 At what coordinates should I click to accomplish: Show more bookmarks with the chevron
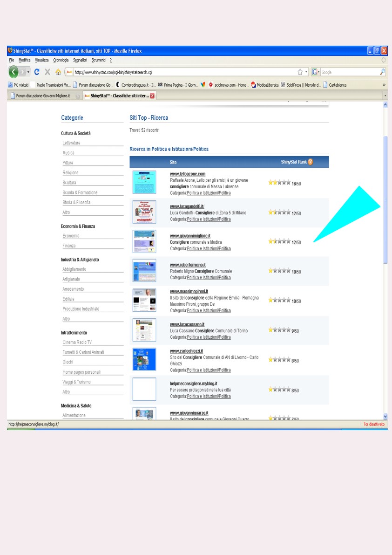coord(384,85)
